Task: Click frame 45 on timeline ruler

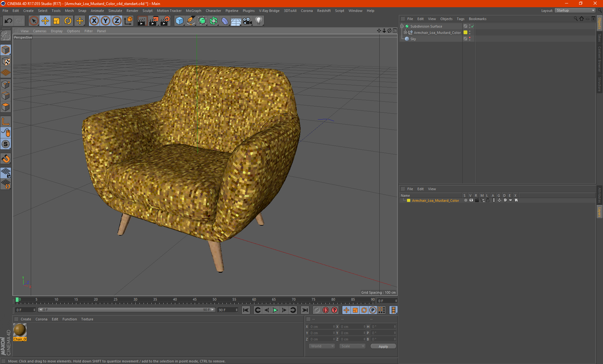Action: [195, 300]
